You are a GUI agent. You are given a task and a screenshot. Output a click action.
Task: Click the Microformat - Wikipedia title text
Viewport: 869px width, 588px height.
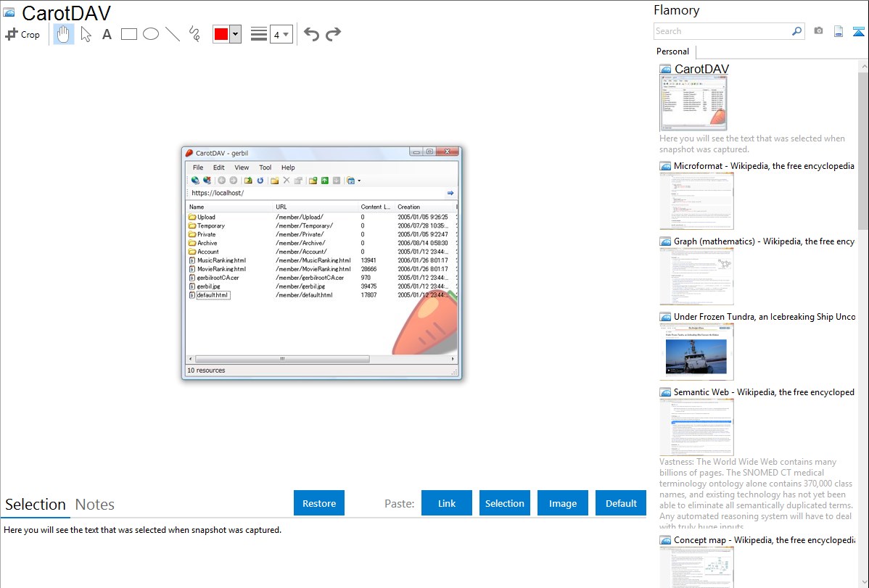click(764, 166)
